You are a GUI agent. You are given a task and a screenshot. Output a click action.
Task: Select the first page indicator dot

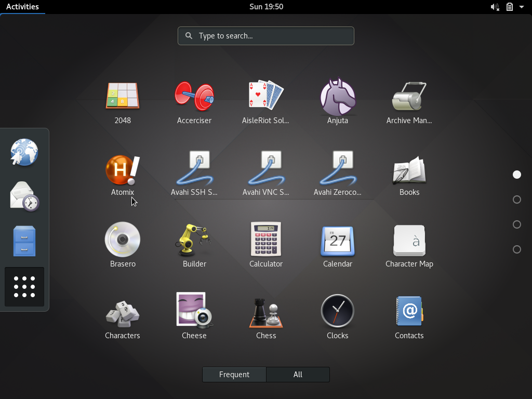[517, 175]
